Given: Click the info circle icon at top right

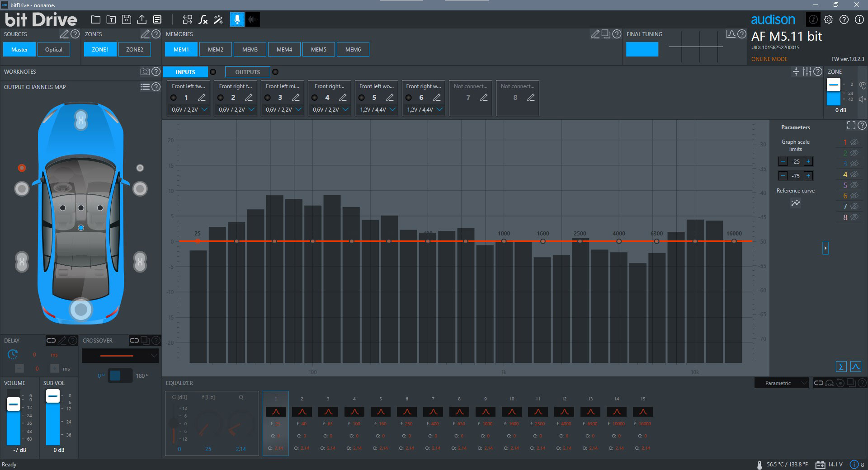Looking at the screenshot, I should pos(859,19).
